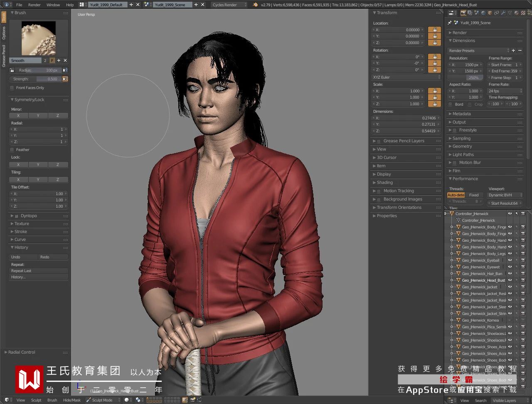Open the Object properties tab (cube icon)

tap(490, 13)
